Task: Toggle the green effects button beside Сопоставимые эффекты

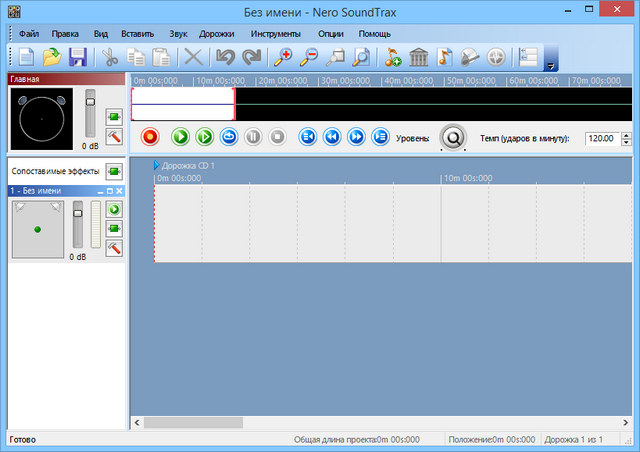Action: click(114, 172)
